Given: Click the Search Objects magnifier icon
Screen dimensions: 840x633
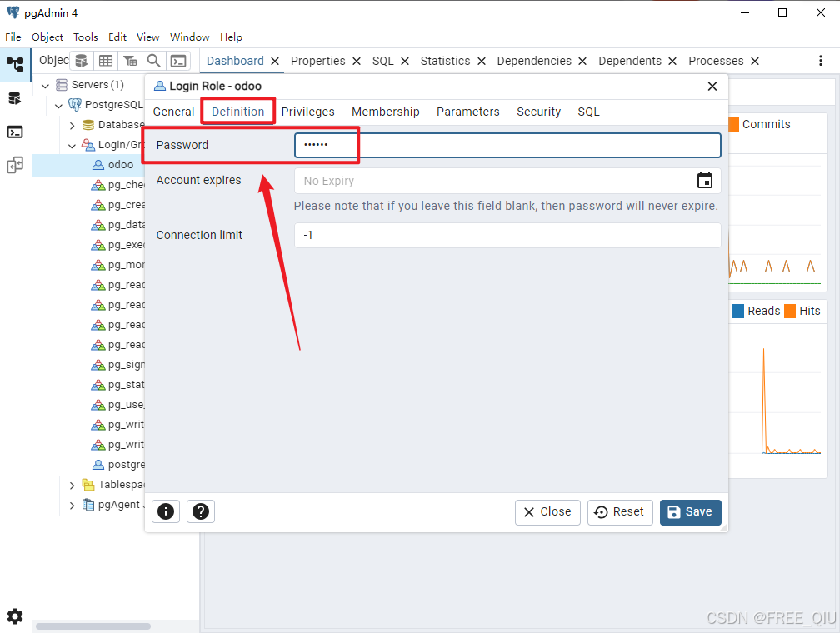Looking at the screenshot, I should point(153,61).
